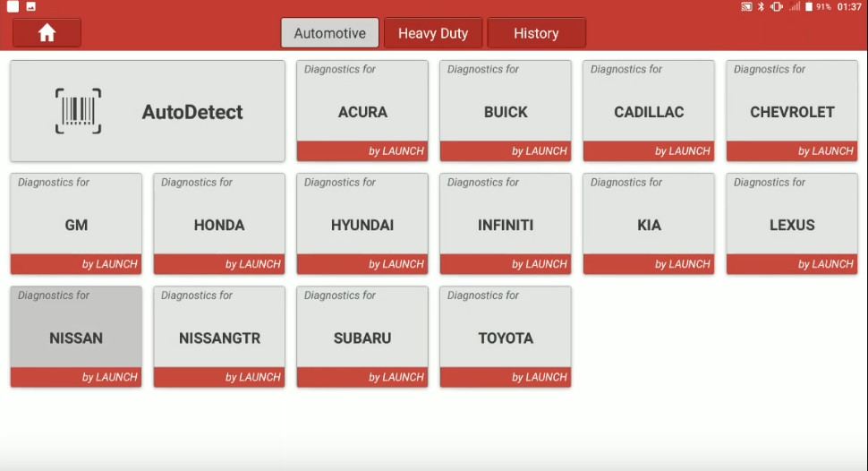Choose CHEVROLET diagnostics

(792, 111)
